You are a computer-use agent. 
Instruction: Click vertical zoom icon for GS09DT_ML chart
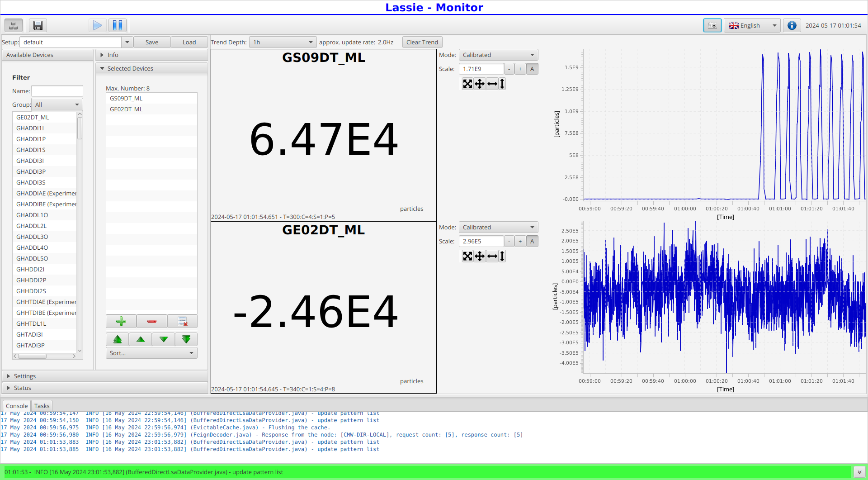tap(502, 84)
